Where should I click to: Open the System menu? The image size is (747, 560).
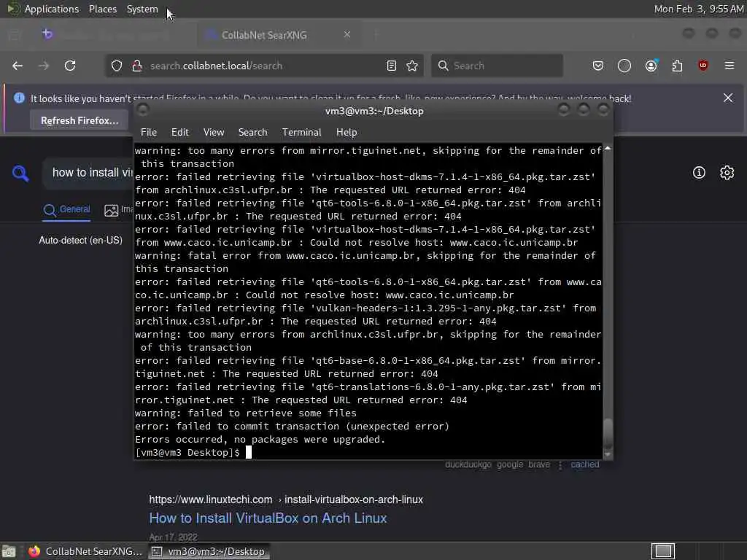coord(142,9)
